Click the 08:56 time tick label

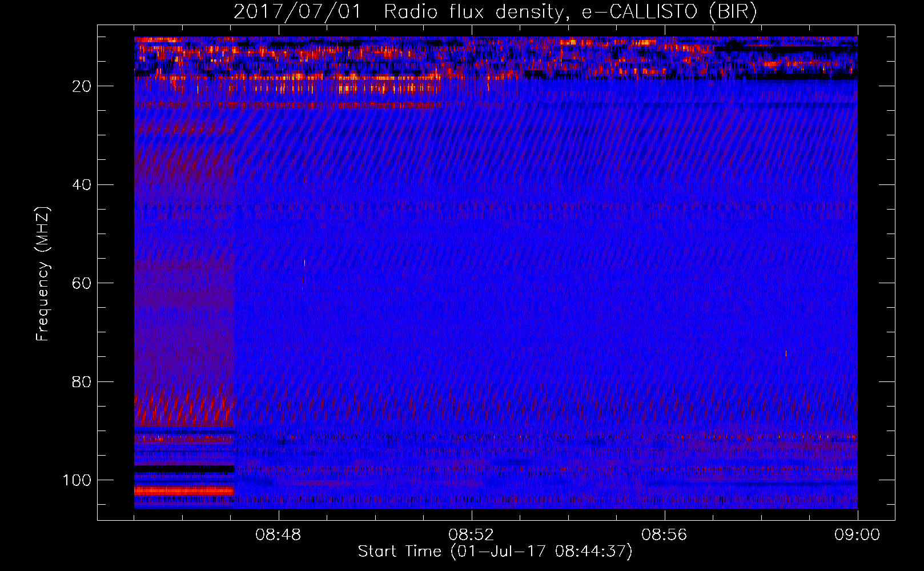click(x=664, y=535)
